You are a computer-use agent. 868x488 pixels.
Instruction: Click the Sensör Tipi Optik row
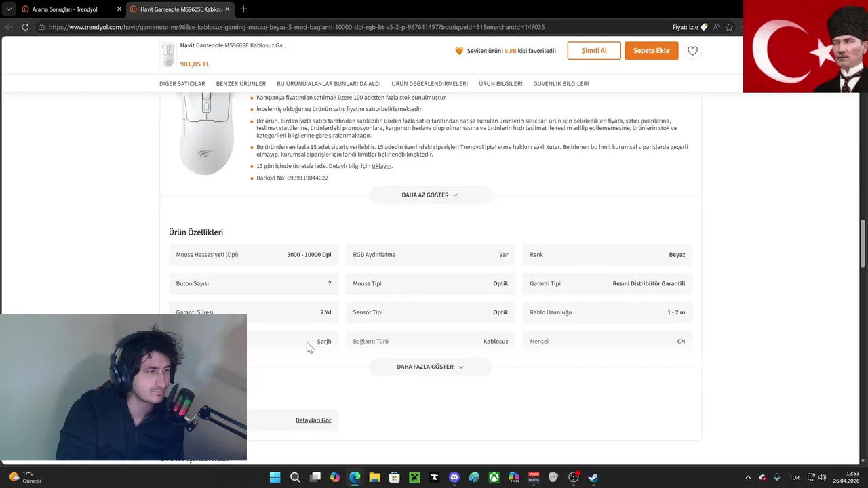[x=431, y=312]
